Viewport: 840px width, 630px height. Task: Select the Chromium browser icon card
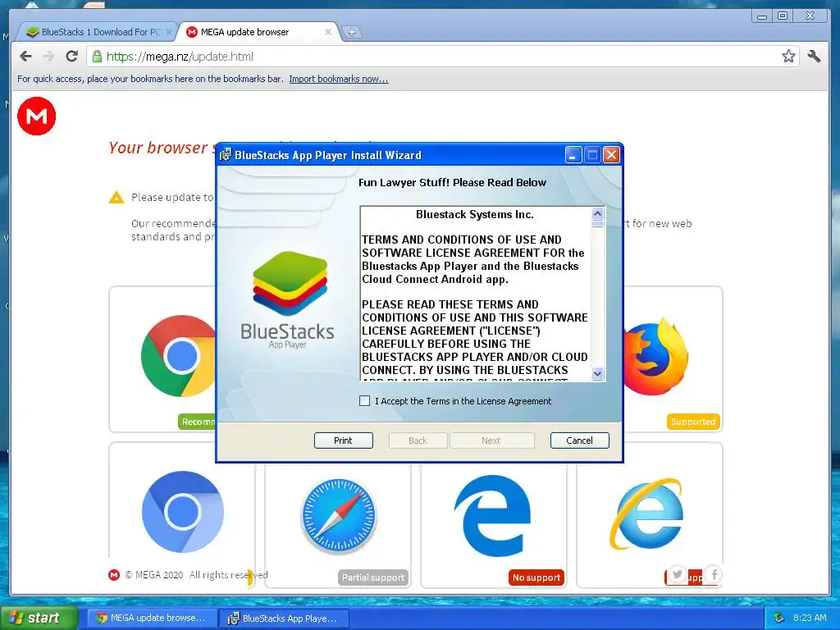point(183,512)
